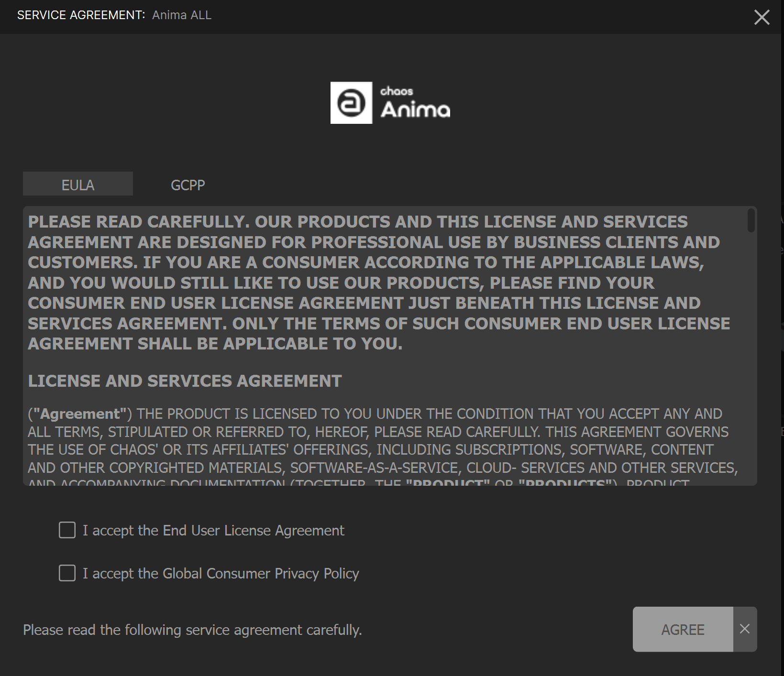
Task: Click "Please read the following service agreement carefully" text
Action: click(192, 630)
